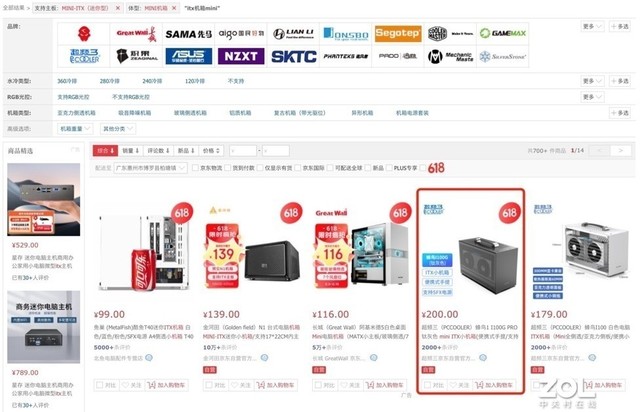This screenshot has width=640, height=412.
Task: Select the Segotep brand logo
Action: pos(398,33)
